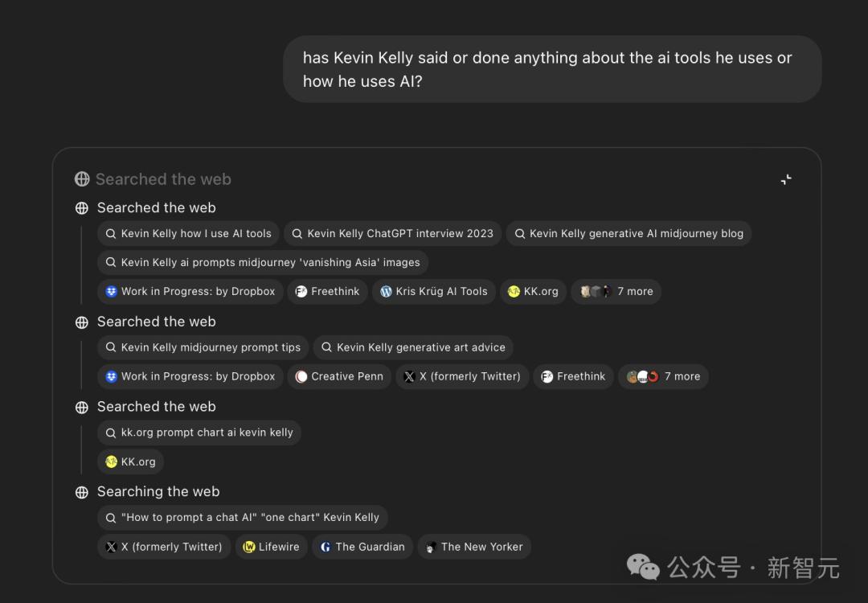Click The New Yorker favicon
The width and height of the screenshot is (868, 603).
click(x=431, y=547)
